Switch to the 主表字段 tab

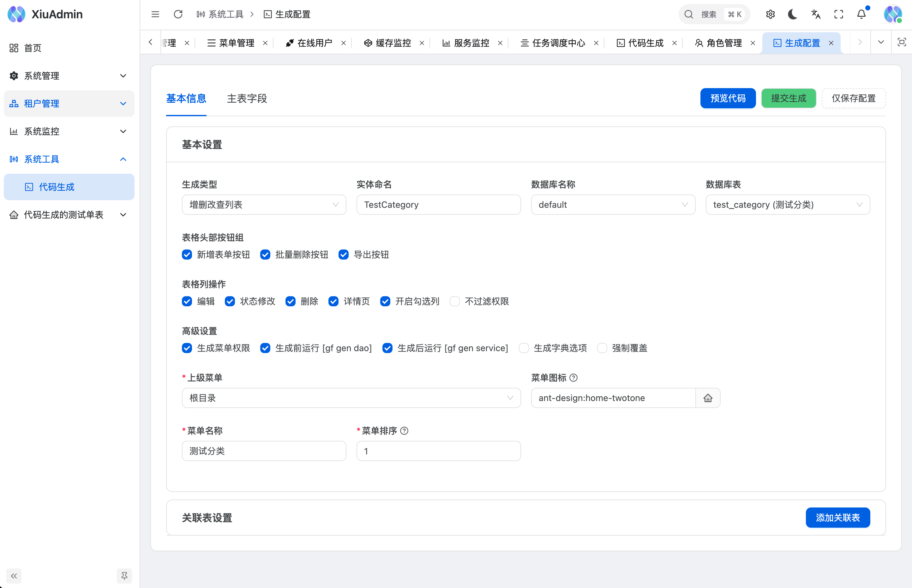point(247,99)
